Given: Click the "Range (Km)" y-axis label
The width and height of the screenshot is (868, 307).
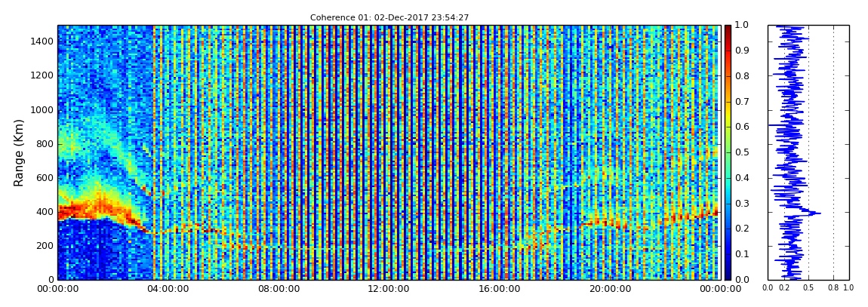Looking at the screenshot, I should [19, 152].
